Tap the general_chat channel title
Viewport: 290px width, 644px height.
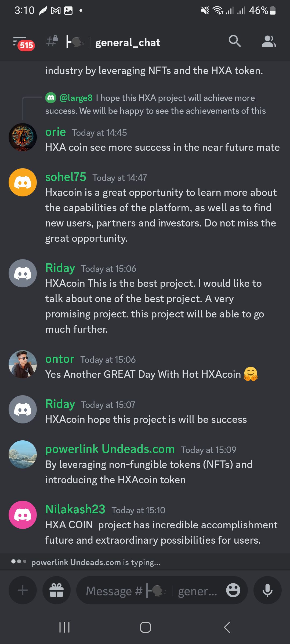tap(128, 43)
